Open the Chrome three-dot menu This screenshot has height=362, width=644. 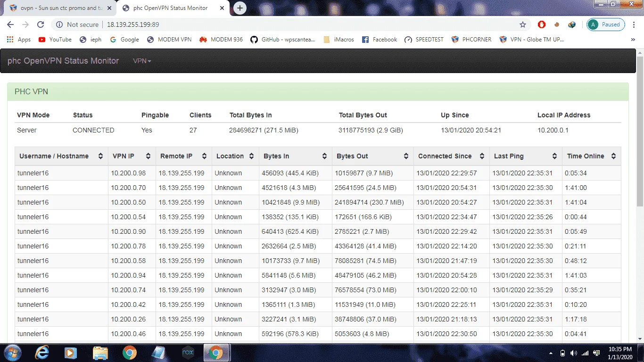634,25
